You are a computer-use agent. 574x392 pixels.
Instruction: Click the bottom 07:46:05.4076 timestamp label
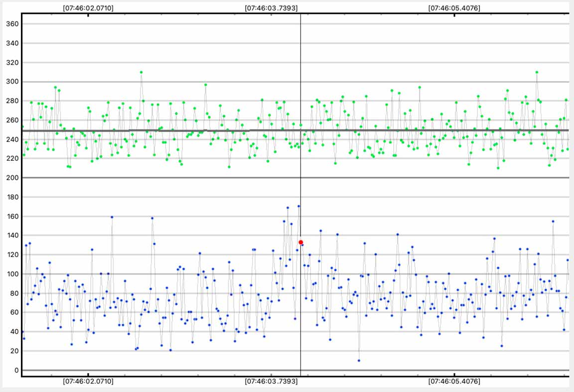pyautogui.click(x=454, y=382)
